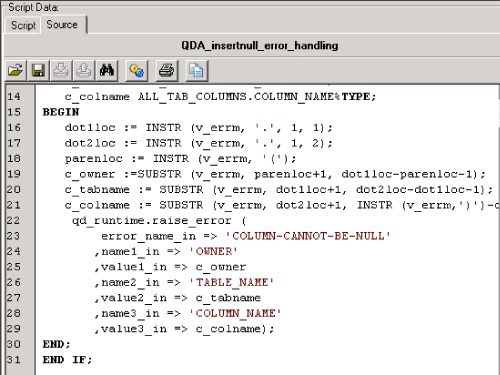
Task: Click the END; statement on line 30
Action: click(57, 344)
